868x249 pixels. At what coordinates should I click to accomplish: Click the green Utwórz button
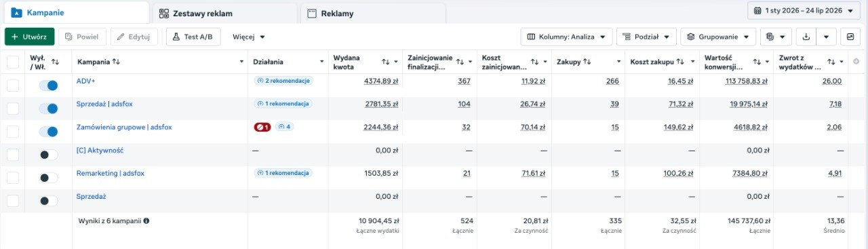[x=29, y=37]
